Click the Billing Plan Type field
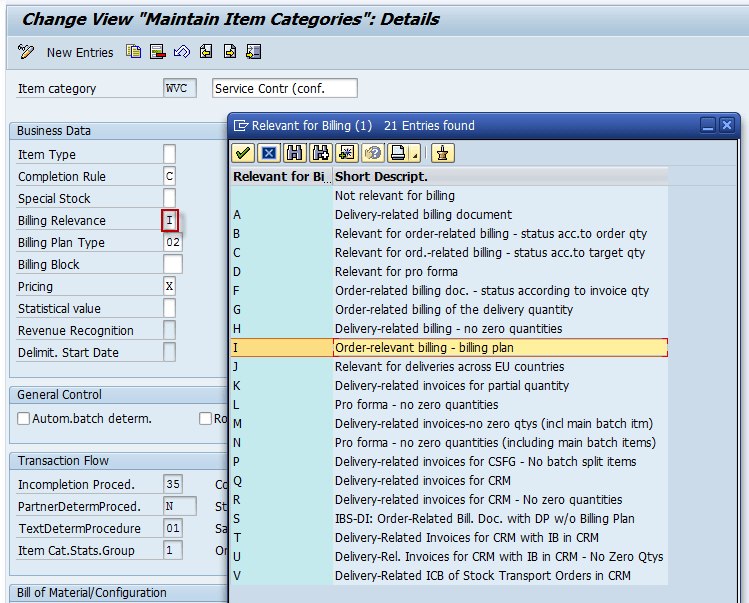 [x=173, y=242]
